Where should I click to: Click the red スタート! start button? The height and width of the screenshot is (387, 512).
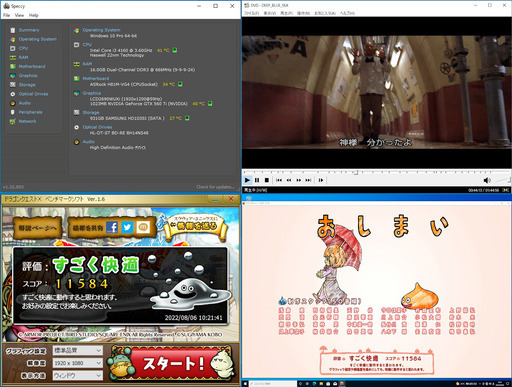(172, 363)
